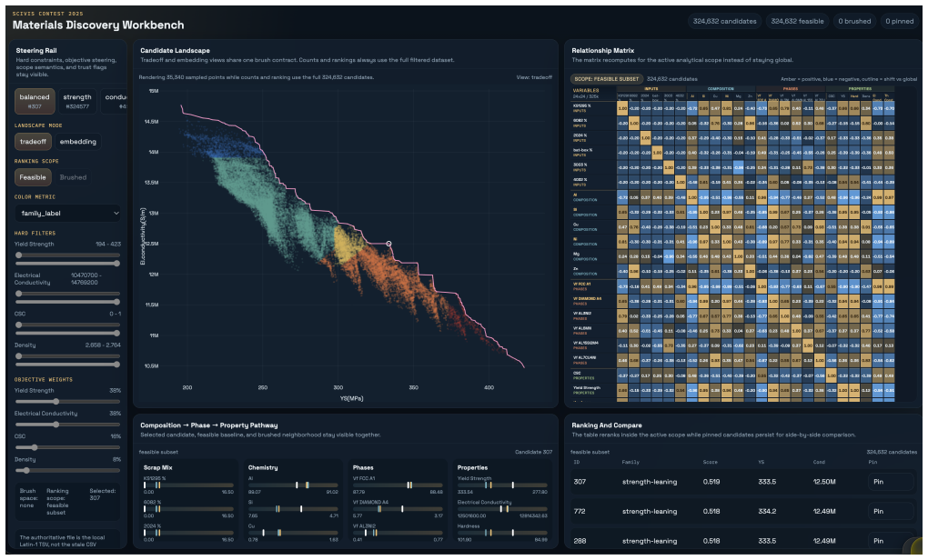Open the family_label color metric dropdown
The image size is (928, 560).
click(67, 214)
